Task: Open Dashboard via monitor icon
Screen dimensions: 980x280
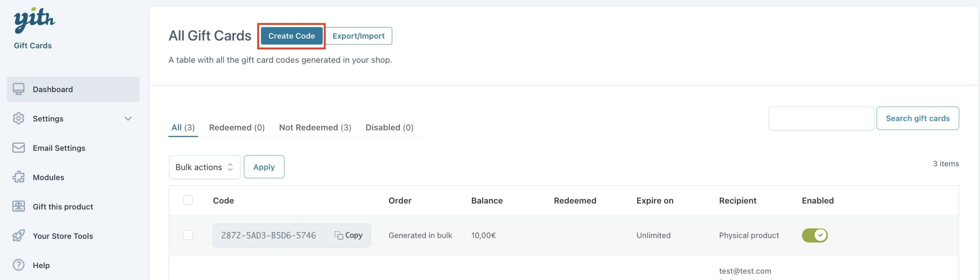Action: [18, 89]
